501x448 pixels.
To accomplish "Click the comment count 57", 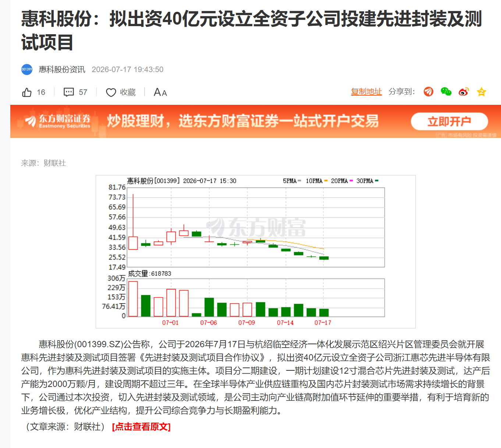I will click(83, 92).
